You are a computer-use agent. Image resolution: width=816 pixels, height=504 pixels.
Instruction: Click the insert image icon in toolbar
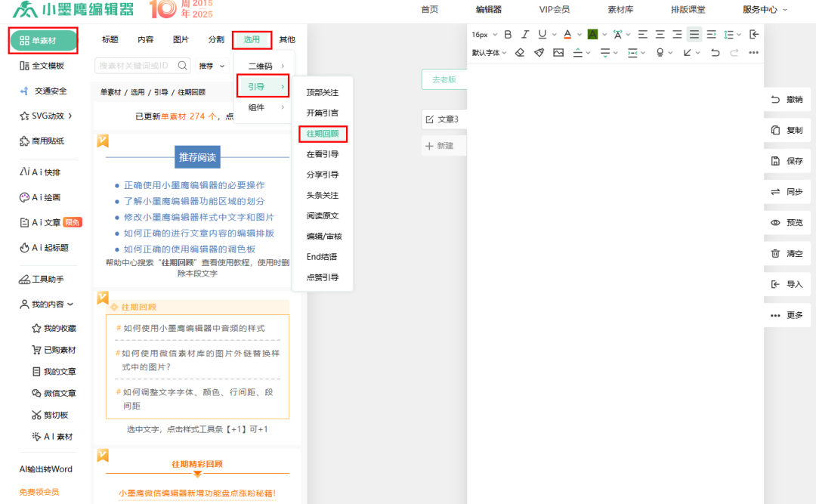click(558, 53)
